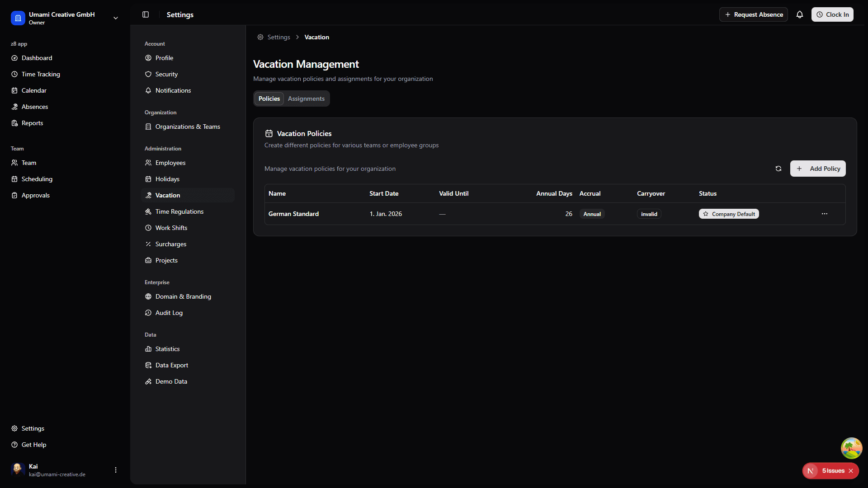Toggle the sidebar panel icon
Viewport: 868px width, 488px height.
(x=146, y=14)
